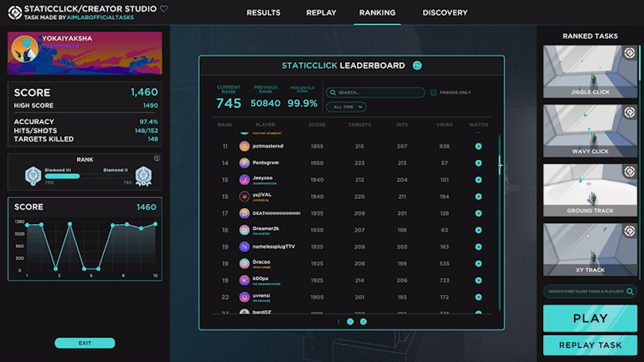This screenshot has height=362, width=644.
Task: Watch Pentxgrxm's replay
Action: coord(478,163)
